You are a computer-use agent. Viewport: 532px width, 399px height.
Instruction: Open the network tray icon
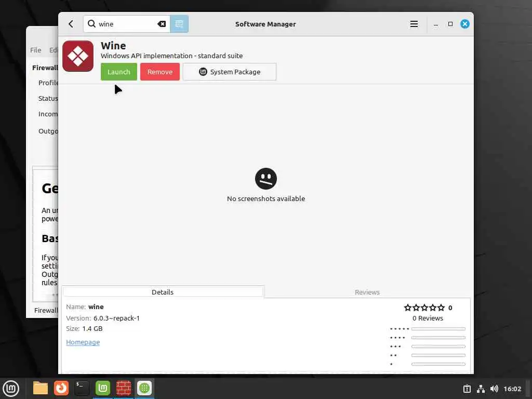[x=481, y=389]
